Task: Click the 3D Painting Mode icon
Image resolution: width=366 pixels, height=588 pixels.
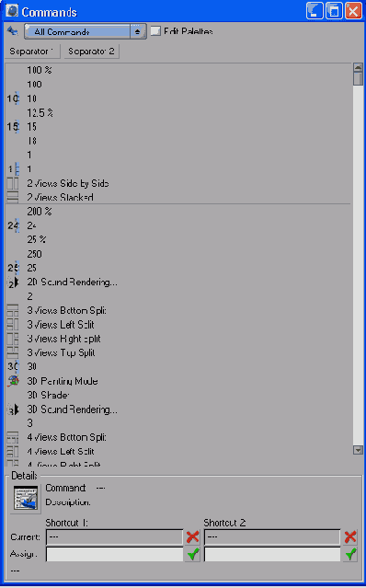Action: [x=13, y=381]
